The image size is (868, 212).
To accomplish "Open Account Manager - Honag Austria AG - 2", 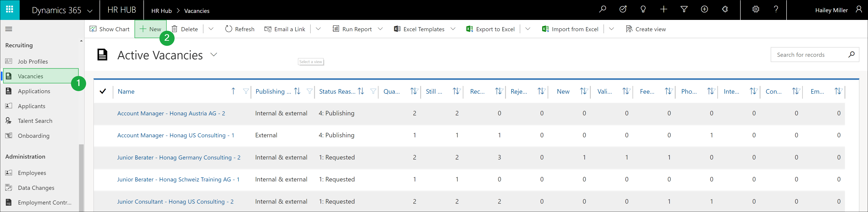I will coord(171,113).
